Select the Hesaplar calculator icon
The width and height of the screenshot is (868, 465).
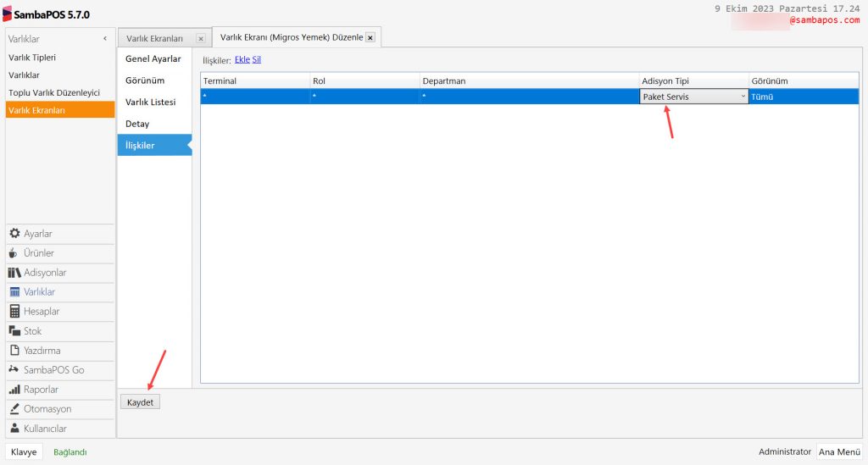click(14, 312)
